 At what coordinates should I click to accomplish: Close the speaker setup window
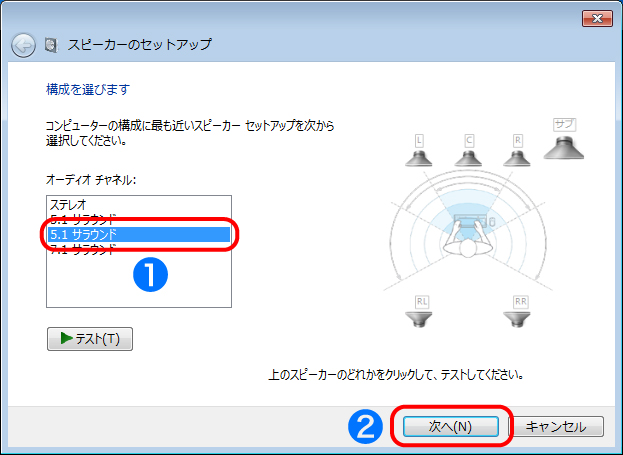point(595,18)
